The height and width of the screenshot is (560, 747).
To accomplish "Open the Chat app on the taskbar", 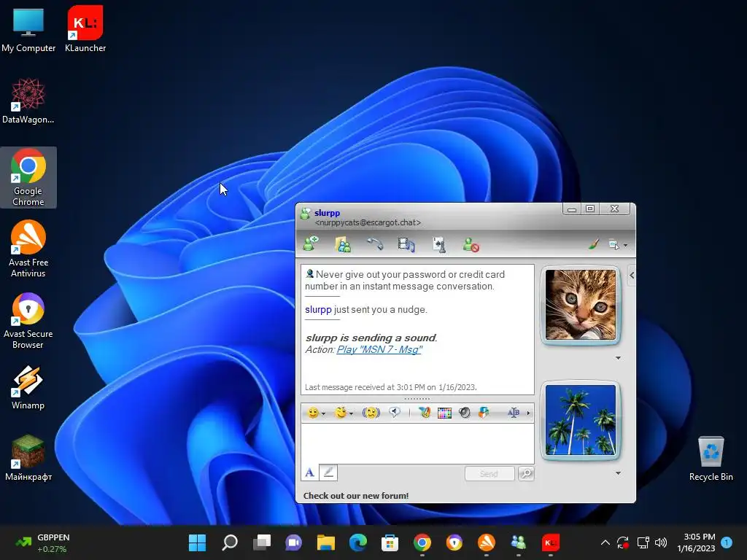I will 293,542.
